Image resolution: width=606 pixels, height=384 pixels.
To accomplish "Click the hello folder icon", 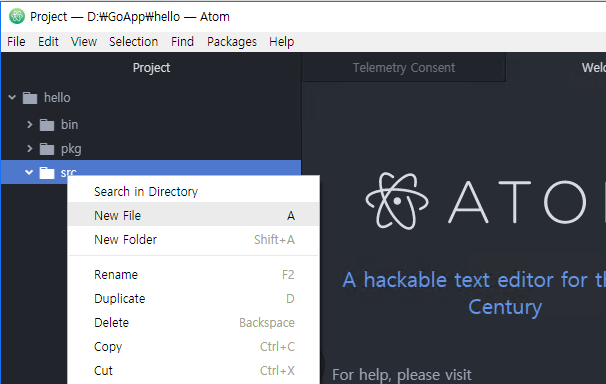I will click(x=30, y=98).
